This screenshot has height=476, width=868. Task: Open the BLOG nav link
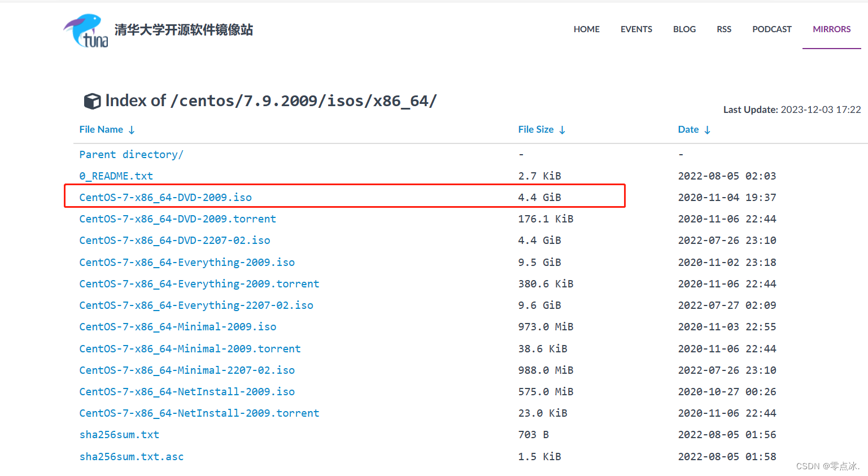pyautogui.click(x=684, y=29)
